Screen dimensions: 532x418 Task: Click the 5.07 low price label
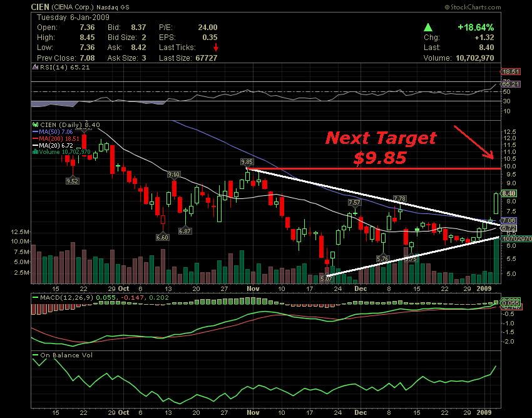tap(326, 279)
